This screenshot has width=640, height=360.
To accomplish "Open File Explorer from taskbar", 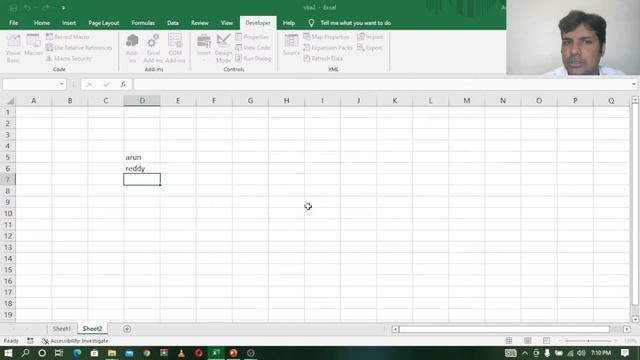I will tap(112, 353).
